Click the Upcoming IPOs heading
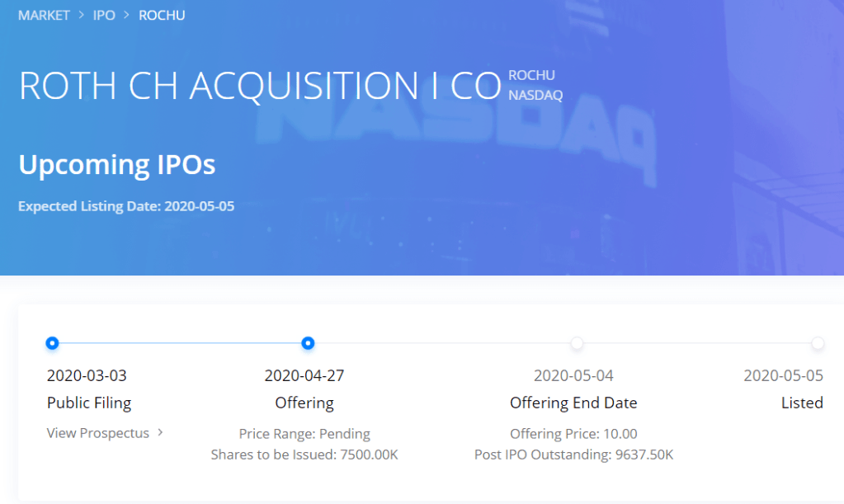This screenshot has width=844, height=504. pyautogui.click(x=116, y=165)
